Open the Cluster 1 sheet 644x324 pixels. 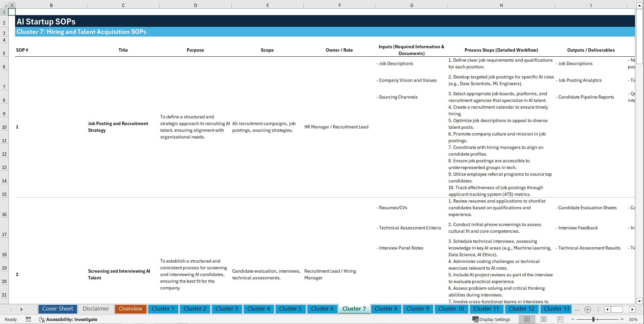click(x=163, y=309)
